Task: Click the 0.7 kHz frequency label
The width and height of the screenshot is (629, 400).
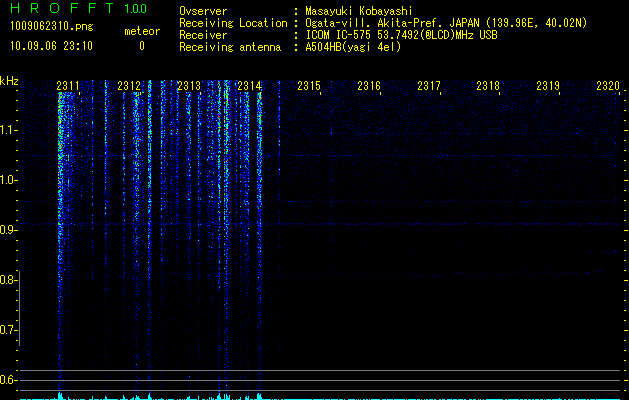Action: [x=7, y=330]
